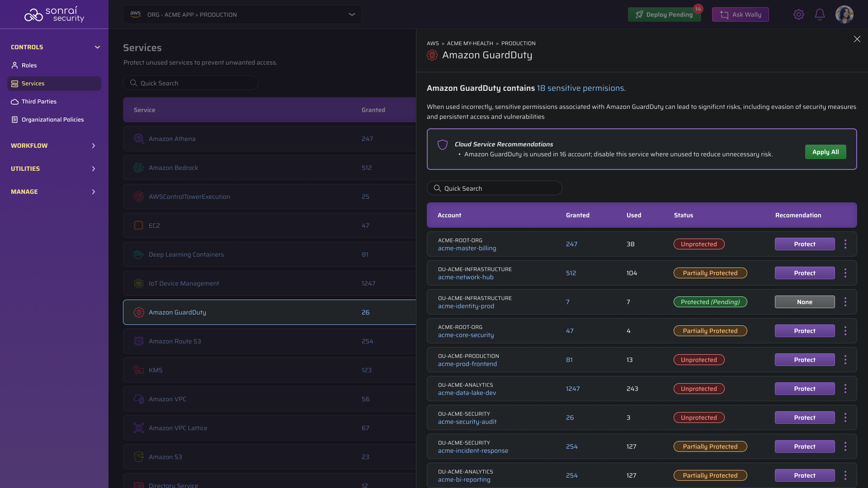The image size is (868, 488).
Task: Click the Amazon S3 bucket icon
Action: click(139, 457)
